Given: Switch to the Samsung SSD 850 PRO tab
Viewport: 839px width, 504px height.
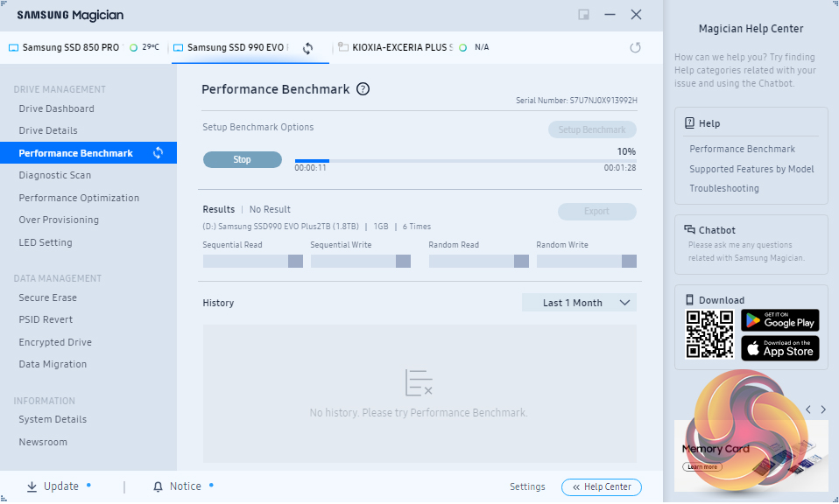Looking at the screenshot, I should [x=70, y=47].
